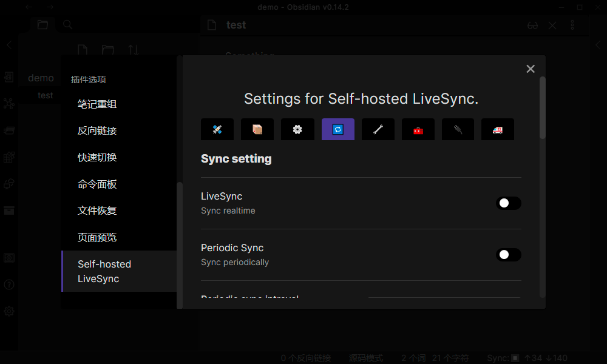Open the file explorer folder tab

(42, 25)
